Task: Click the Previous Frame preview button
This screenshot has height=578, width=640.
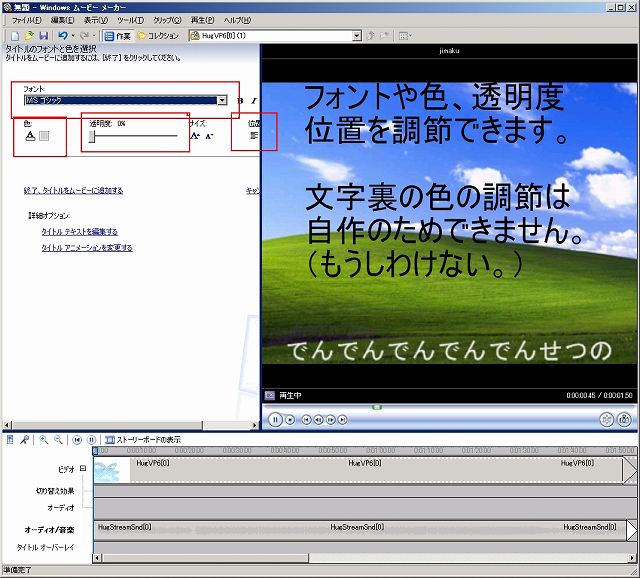Action: [x=318, y=420]
